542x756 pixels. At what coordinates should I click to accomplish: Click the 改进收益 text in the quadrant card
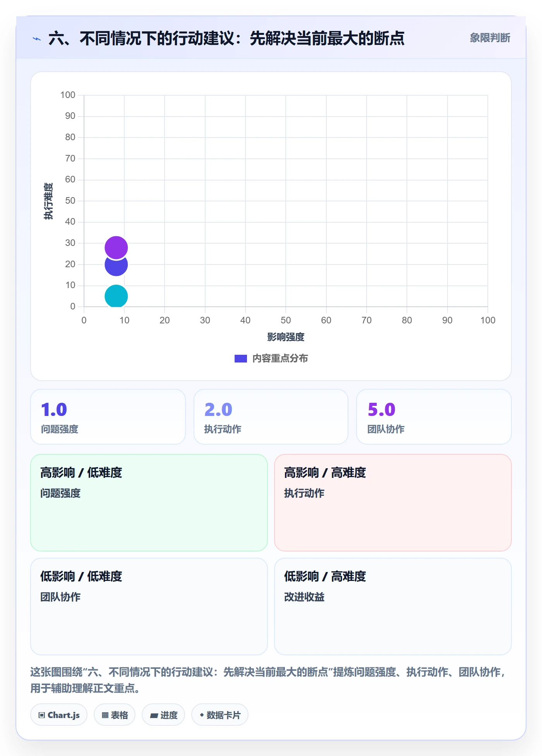click(x=304, y=597)
